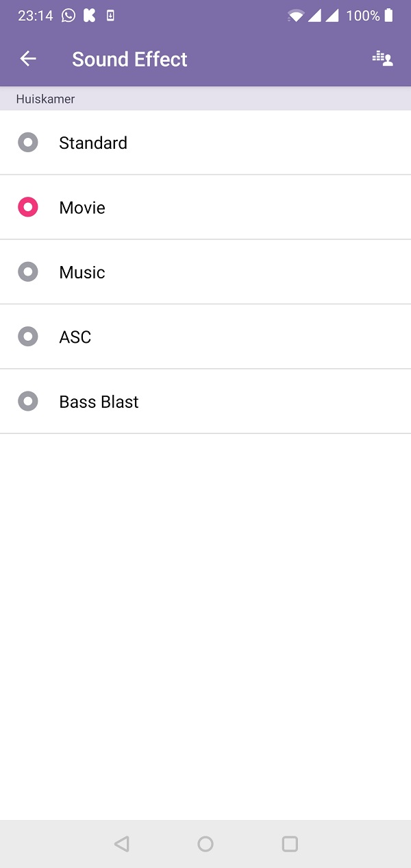Select the Bass Blast radio button
Viewport: 411px width, 868px height.
[x=28, y=401]
